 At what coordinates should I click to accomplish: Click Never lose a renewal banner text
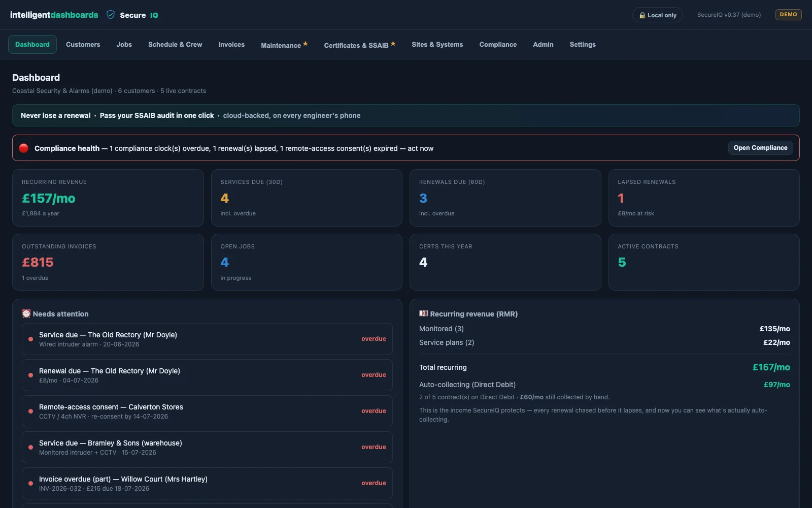56,115
